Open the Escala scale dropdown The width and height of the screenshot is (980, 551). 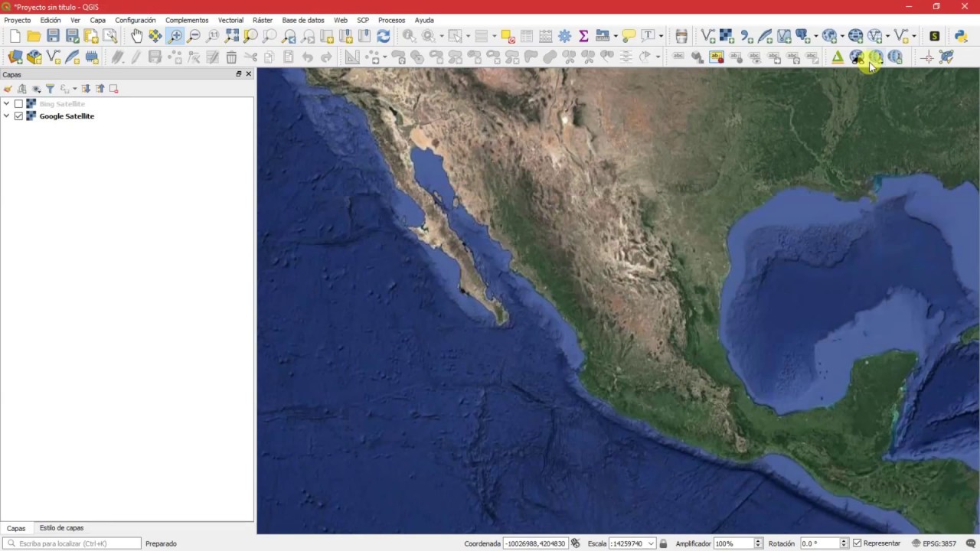651,543
